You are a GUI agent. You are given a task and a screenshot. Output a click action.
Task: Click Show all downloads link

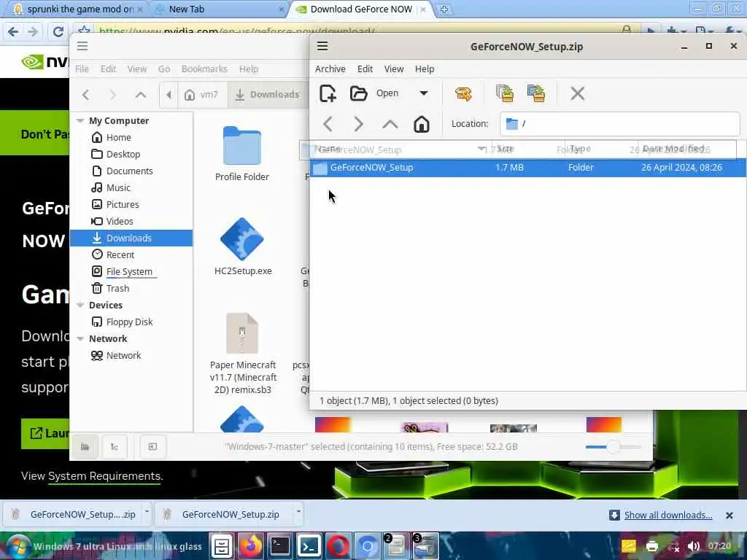point(668,516)
